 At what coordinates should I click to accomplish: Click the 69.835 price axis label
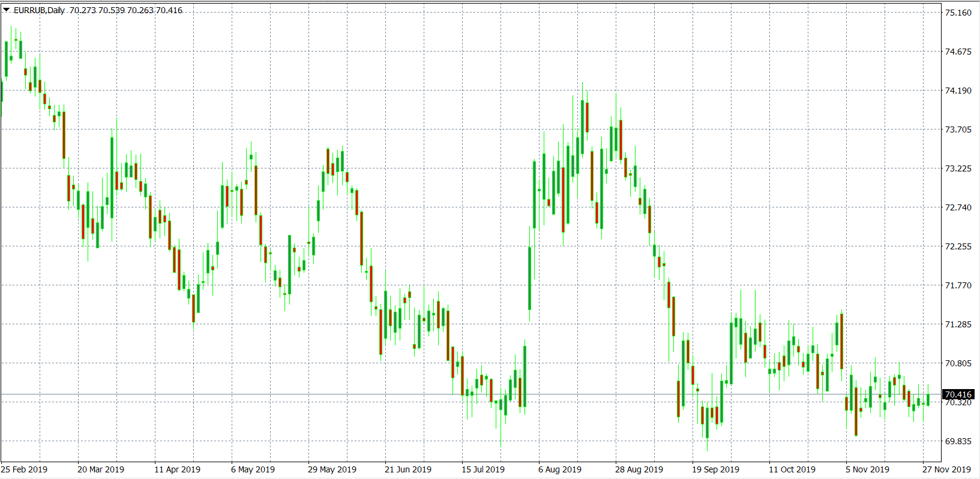pos(958,441)
